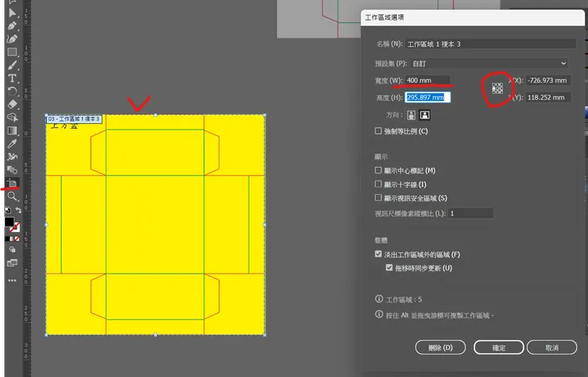Click the Stroke swatch with red slash
588x377 pixels.
(15, 227)
